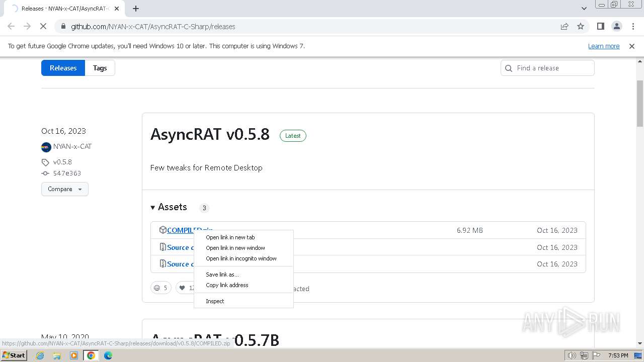Open the v0.5.8 tag link
This screenshot has height=362, width=644.
[62, 162]
